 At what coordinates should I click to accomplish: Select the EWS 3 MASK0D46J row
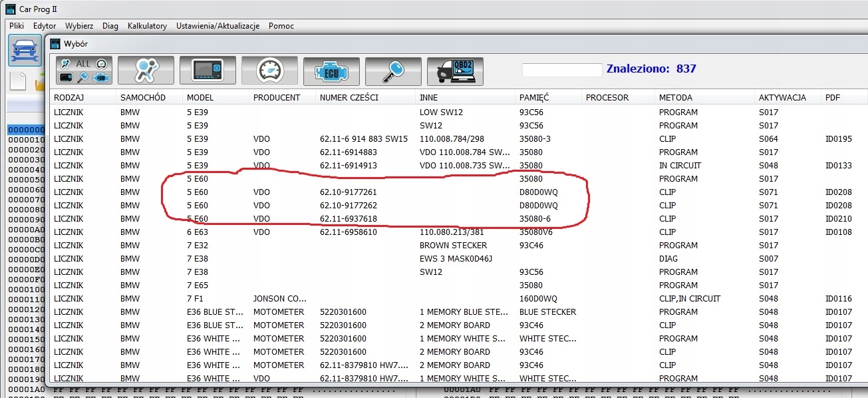click(459, 258)
